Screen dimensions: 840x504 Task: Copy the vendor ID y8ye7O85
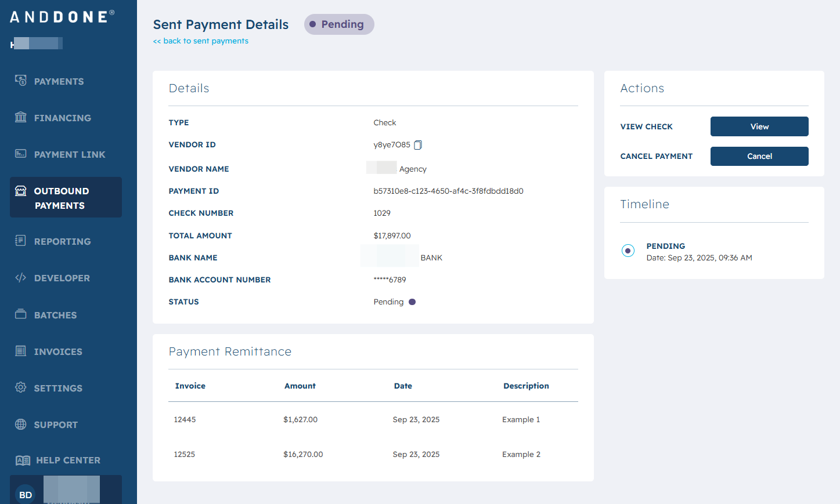tap(418, 145)
